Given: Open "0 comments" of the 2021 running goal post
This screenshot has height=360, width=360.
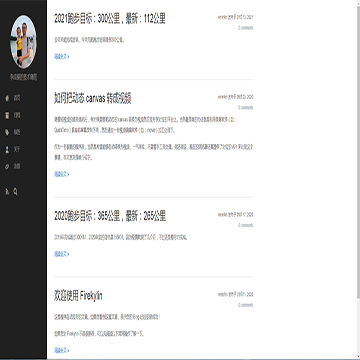Looking at the screenshot, I should [246, 28].
